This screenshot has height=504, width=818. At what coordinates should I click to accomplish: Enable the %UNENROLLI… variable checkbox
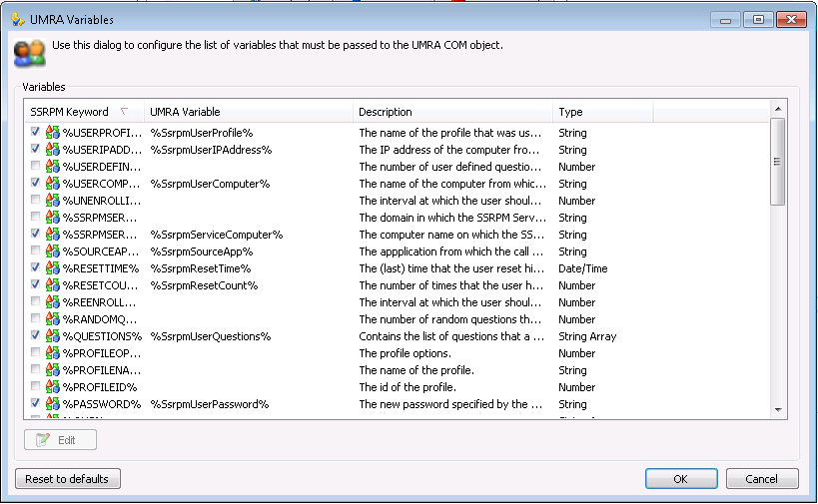point(35,200)
